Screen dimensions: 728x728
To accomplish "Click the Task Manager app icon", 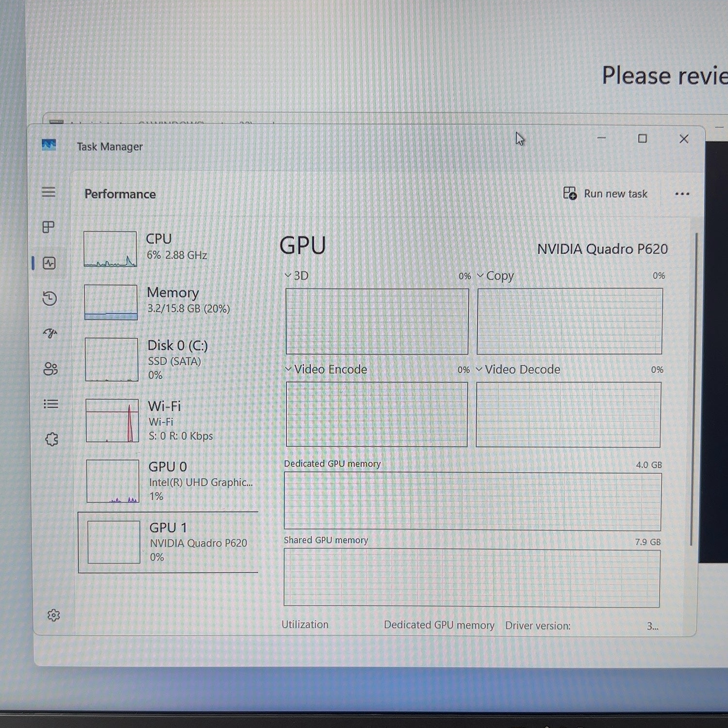I will pyautogui.click(x=49, y=145).
